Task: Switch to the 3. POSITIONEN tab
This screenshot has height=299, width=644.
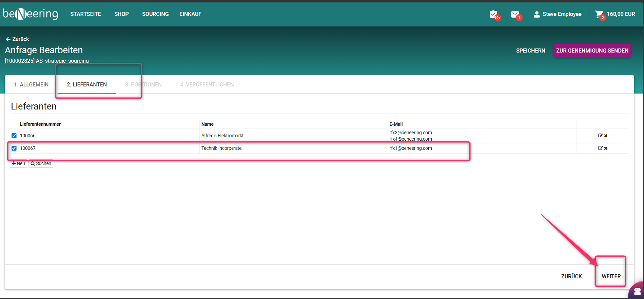Action: (143, 84)
